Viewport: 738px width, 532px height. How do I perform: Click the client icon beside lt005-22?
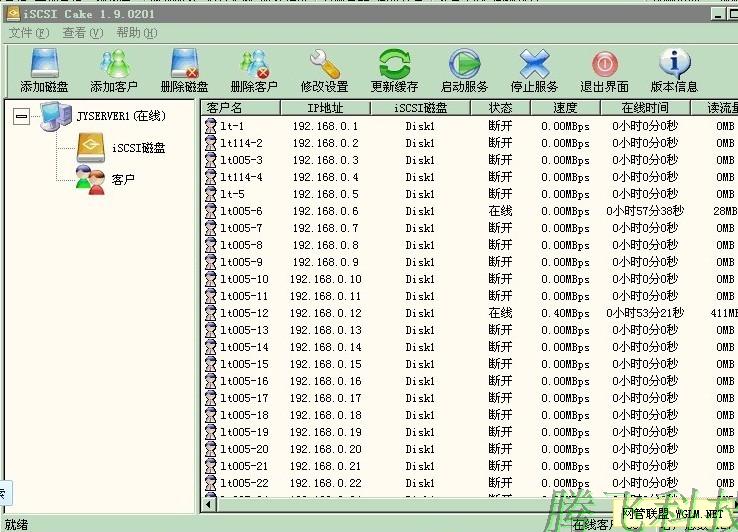[210, 483]
